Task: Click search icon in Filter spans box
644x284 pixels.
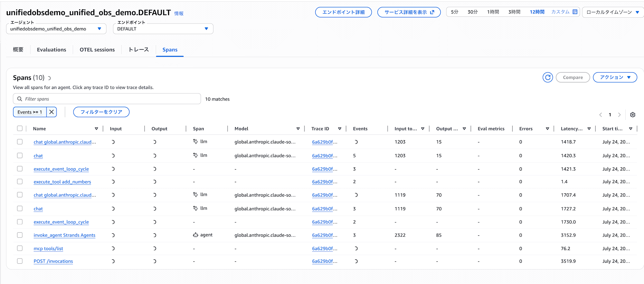Action: pyautogui.click(x=20, y=99)
